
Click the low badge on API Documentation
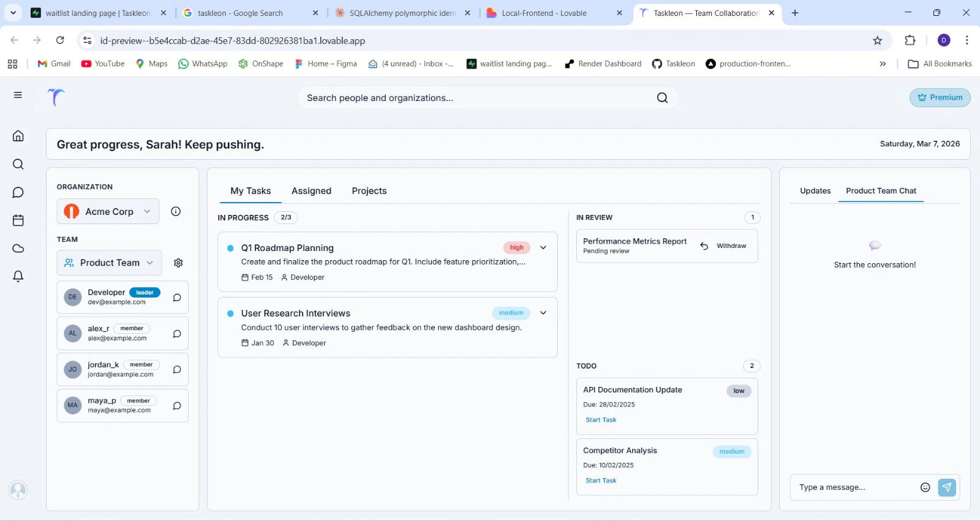point(739,391)
